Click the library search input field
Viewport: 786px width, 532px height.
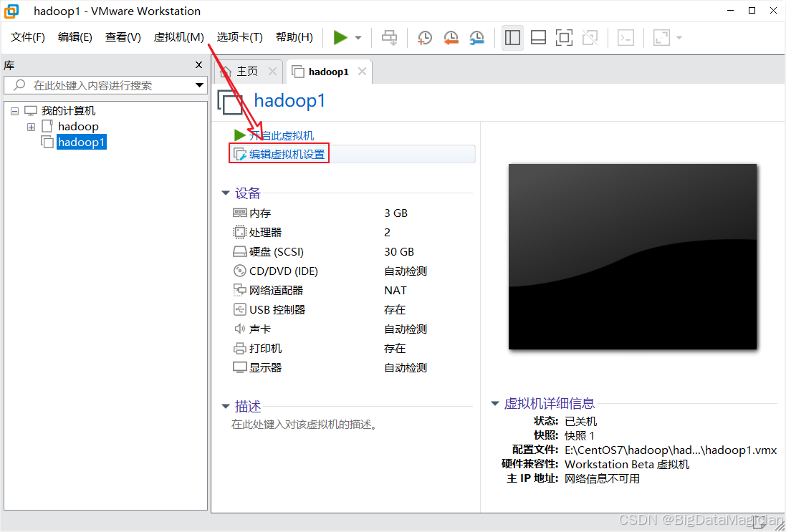105,85
